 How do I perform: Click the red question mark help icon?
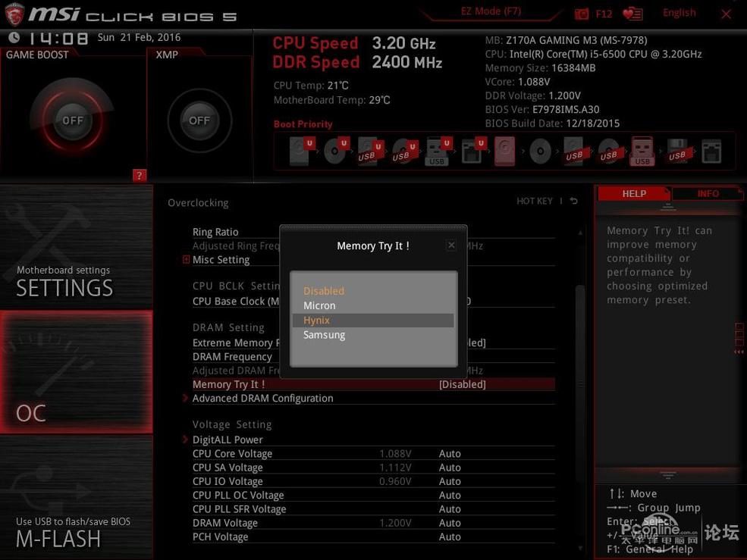[139, 175]
